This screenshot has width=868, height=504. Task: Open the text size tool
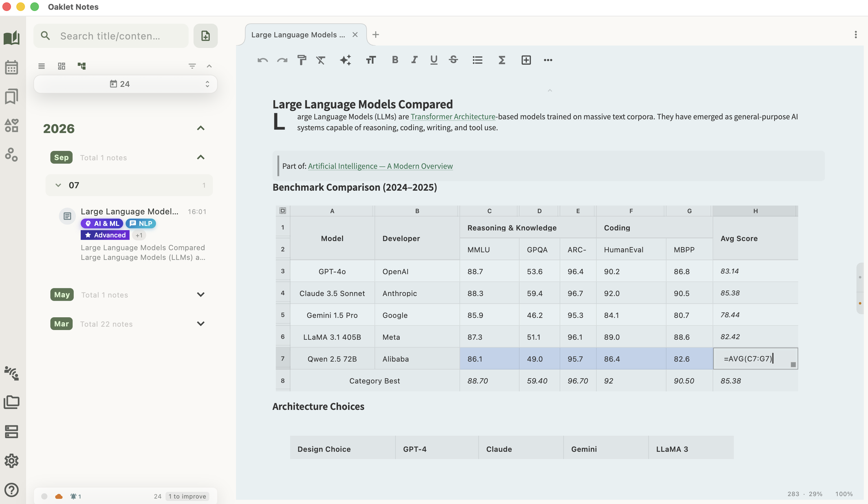point(371,60)
